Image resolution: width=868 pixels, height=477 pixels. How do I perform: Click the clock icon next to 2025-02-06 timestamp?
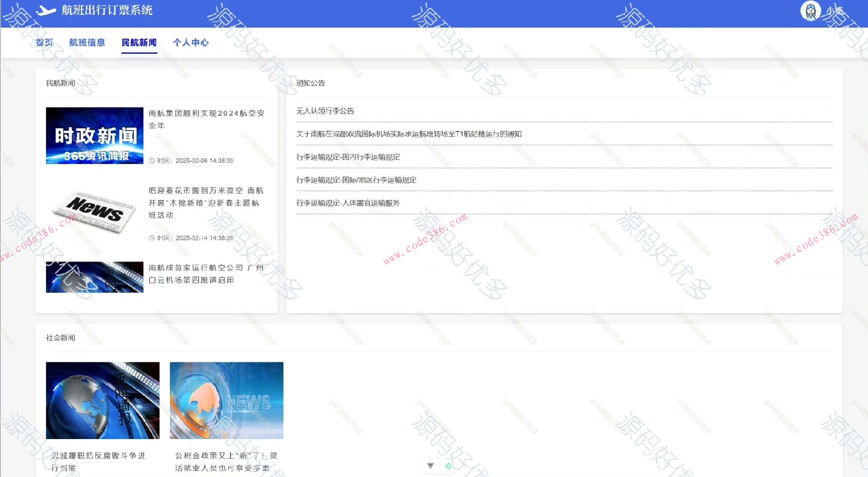[151, 160]
